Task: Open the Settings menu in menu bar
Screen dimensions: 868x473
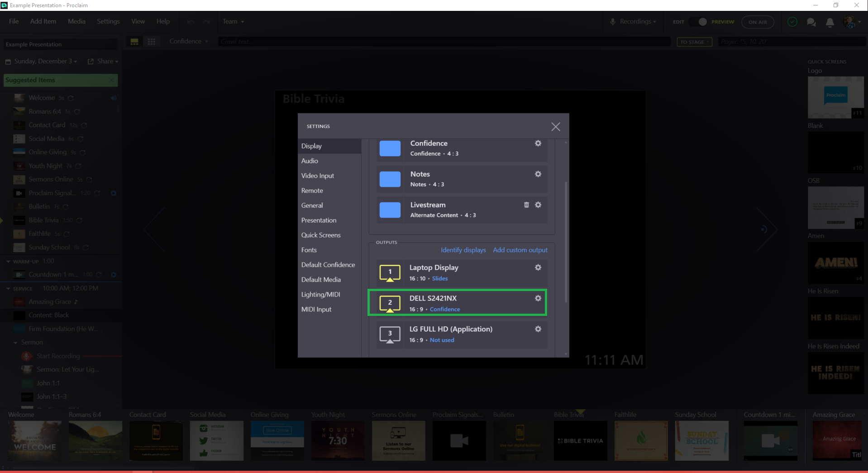Action: coord(108,21)
